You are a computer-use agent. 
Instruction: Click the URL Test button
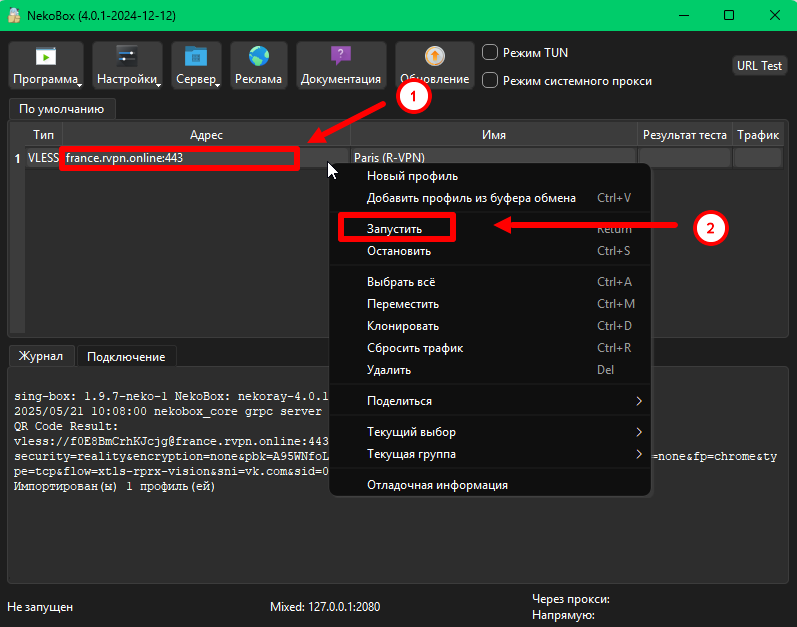pos(759,66)
